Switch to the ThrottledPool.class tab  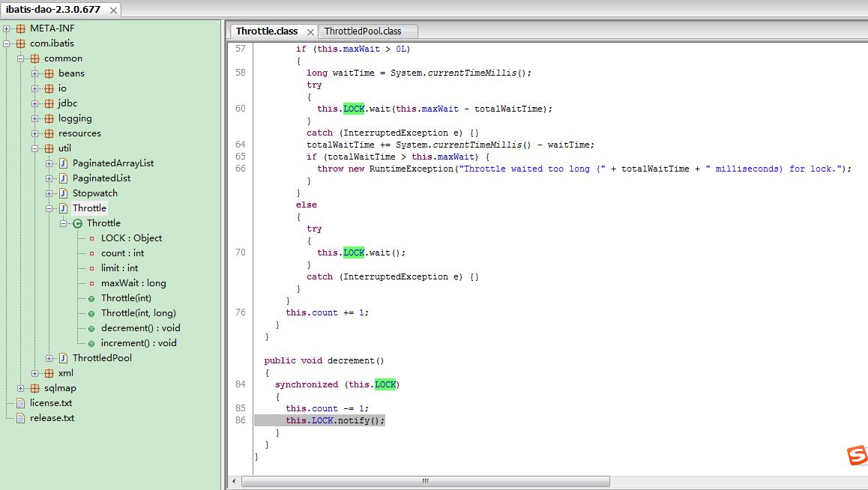[x=363, y=31]
